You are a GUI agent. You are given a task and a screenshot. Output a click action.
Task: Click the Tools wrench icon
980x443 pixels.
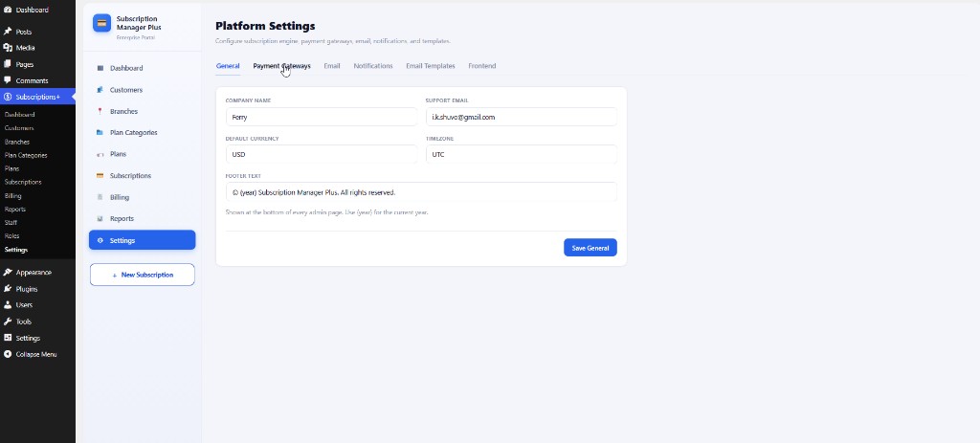click(x=8, y=321)
